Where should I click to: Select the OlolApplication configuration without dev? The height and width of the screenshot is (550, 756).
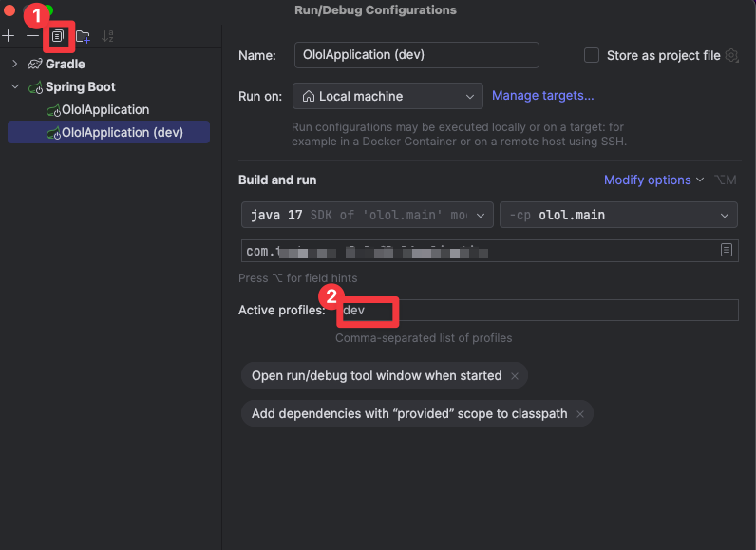coord(104,109)
